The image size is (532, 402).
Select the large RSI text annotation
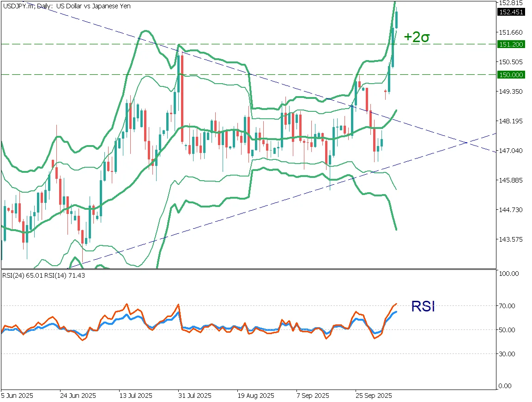coord(423,306)
